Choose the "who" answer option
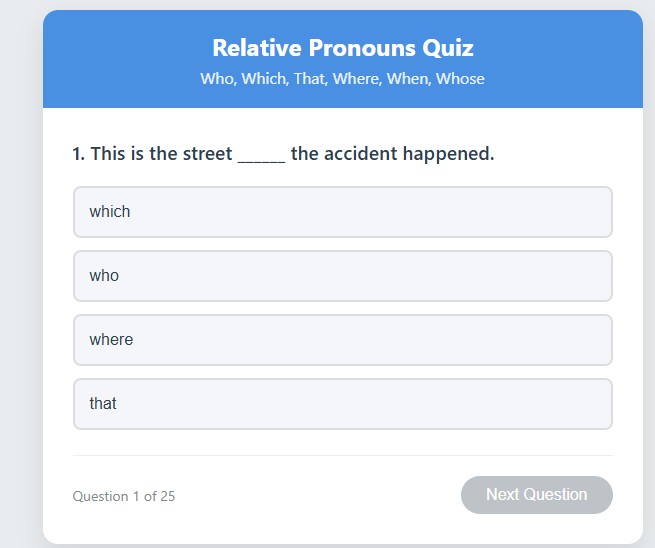The height and width of the screenshot is (548, 655). pos(342,276)
